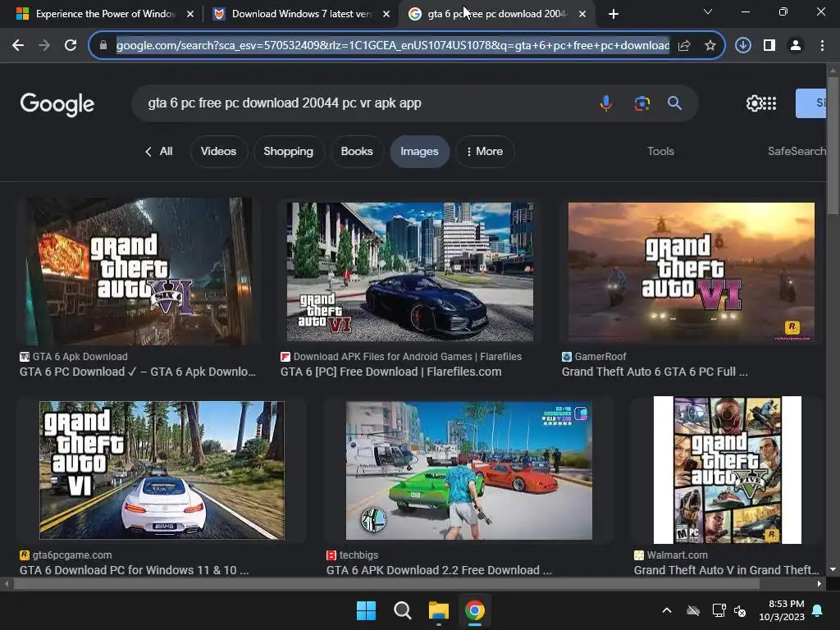
Task: Open 'Grand Theft Auto V in Grand Theft' Walmart link
Action: [x=727, y=570]
